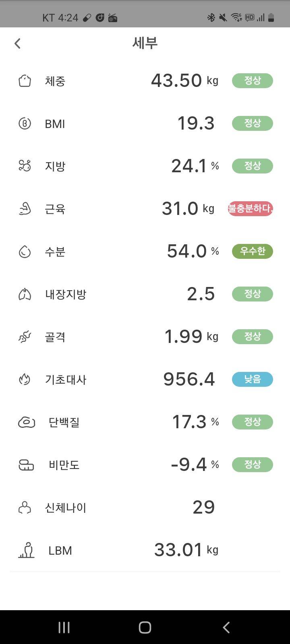Open the 956.4 basal metabolism value
Image resolution: width=290 pixels, height=644 pixels.
[189, 379]
